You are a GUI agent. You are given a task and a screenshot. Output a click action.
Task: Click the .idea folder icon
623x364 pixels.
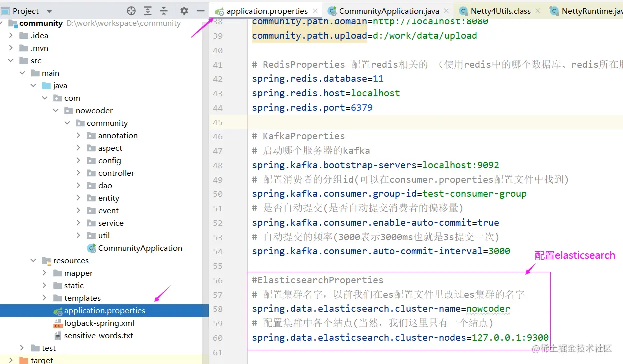point(23,36)
